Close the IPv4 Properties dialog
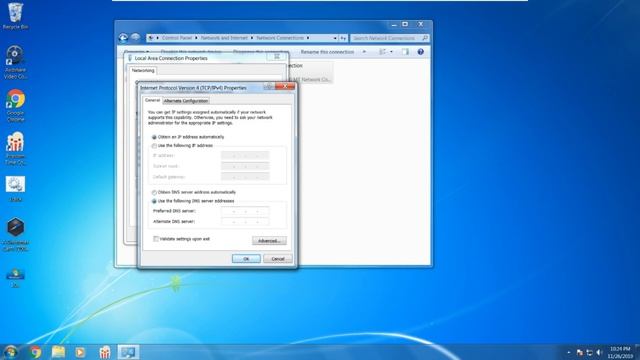This screenshot has height=360, width=640. (284, 86)
